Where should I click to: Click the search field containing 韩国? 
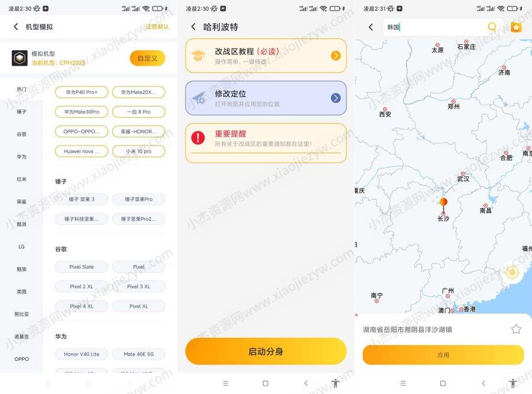(435, 27)
